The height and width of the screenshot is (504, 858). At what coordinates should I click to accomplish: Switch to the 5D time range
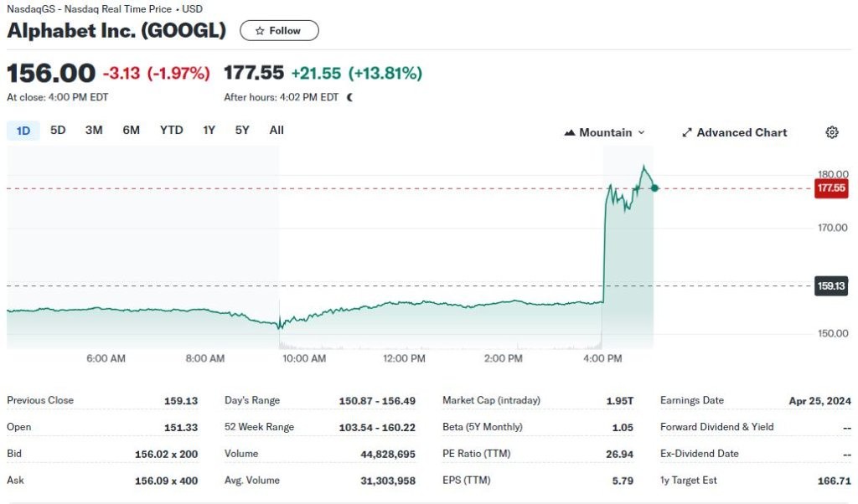58,130
